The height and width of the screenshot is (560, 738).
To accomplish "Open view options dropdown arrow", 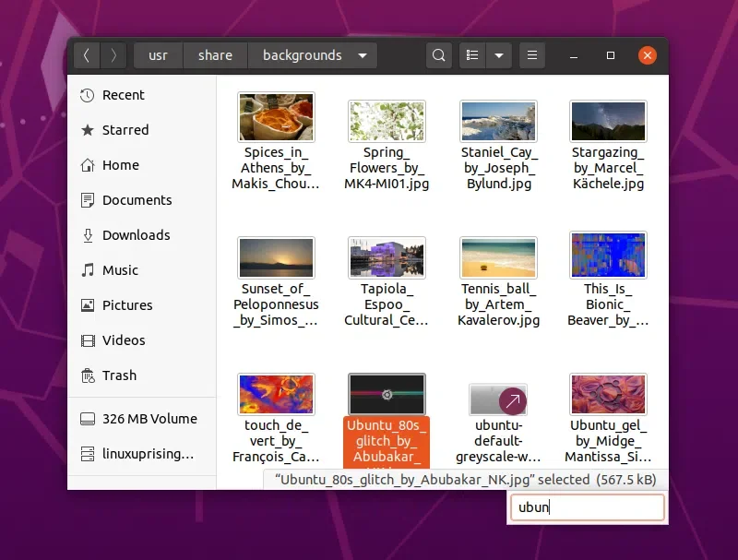I will (499, 55).
